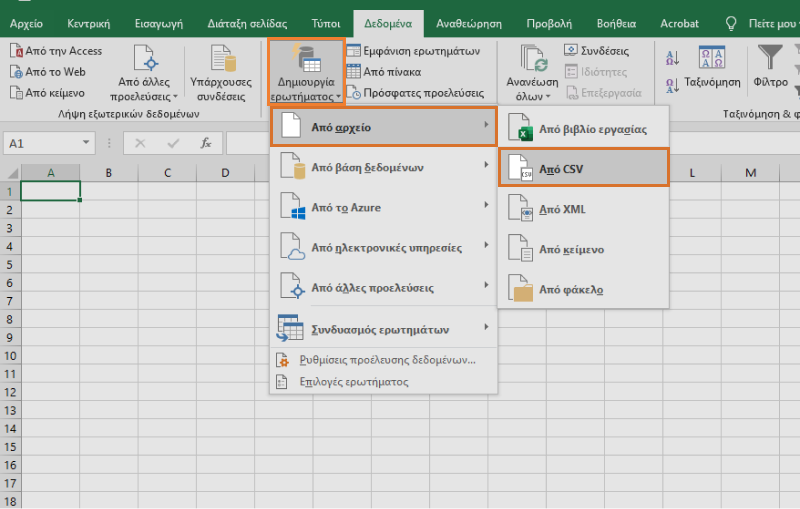Click the 'Από την Access' import icon

point(16,51)
